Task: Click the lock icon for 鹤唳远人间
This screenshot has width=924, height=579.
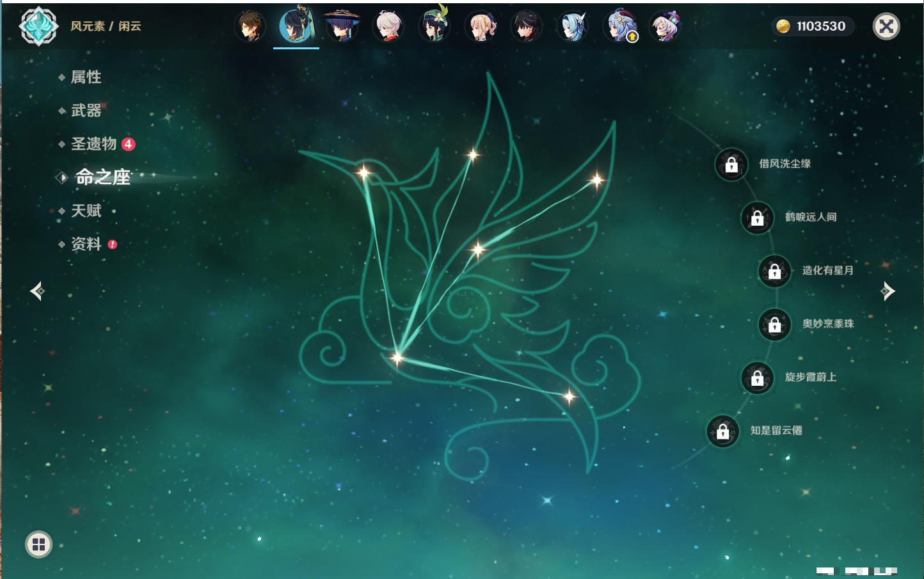Action: 758,218
